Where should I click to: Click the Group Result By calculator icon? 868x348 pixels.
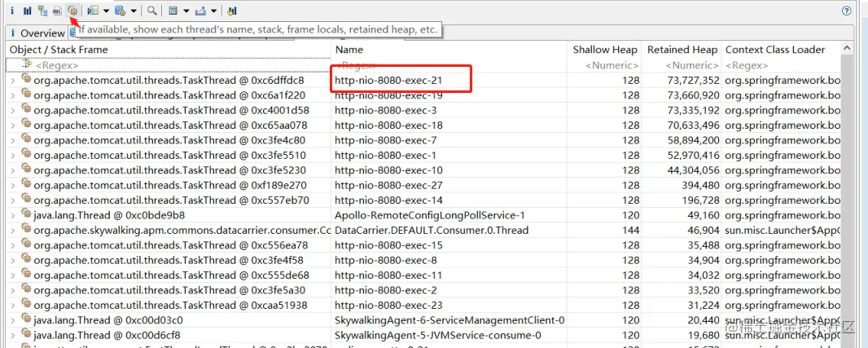173,11
